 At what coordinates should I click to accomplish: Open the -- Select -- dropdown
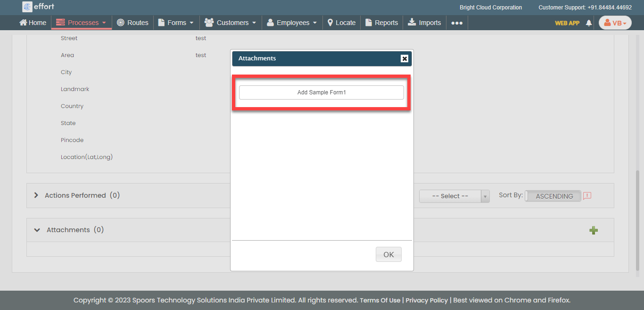pyautogui.click(x=454, y=196)
